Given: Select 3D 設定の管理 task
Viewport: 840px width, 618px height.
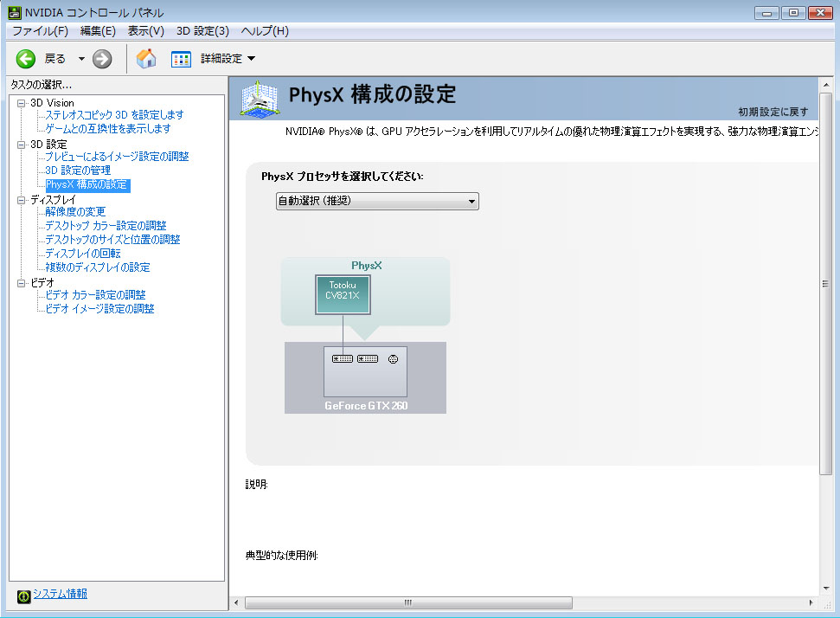Looking at the screenshot, I should click(78, 171).
